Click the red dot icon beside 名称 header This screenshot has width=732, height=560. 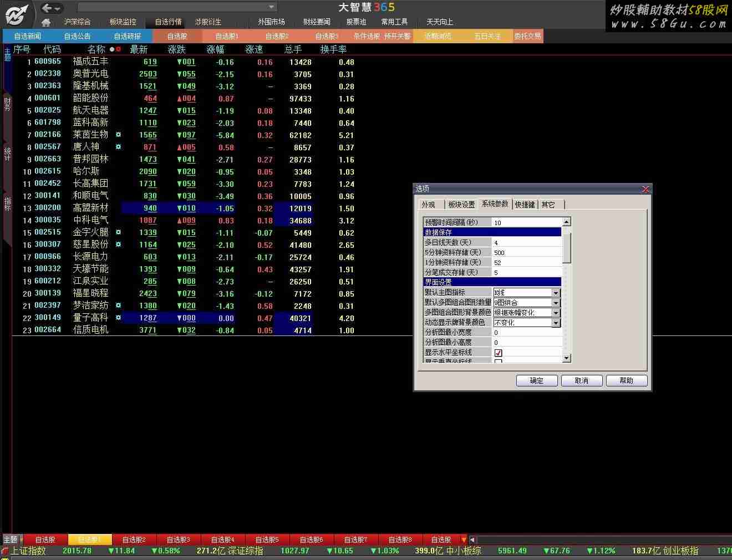click(118, 49)
